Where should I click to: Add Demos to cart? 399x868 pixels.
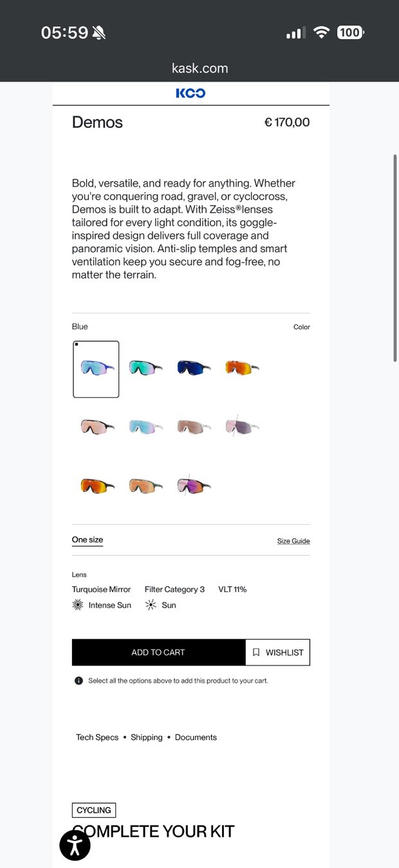[158, 652]
